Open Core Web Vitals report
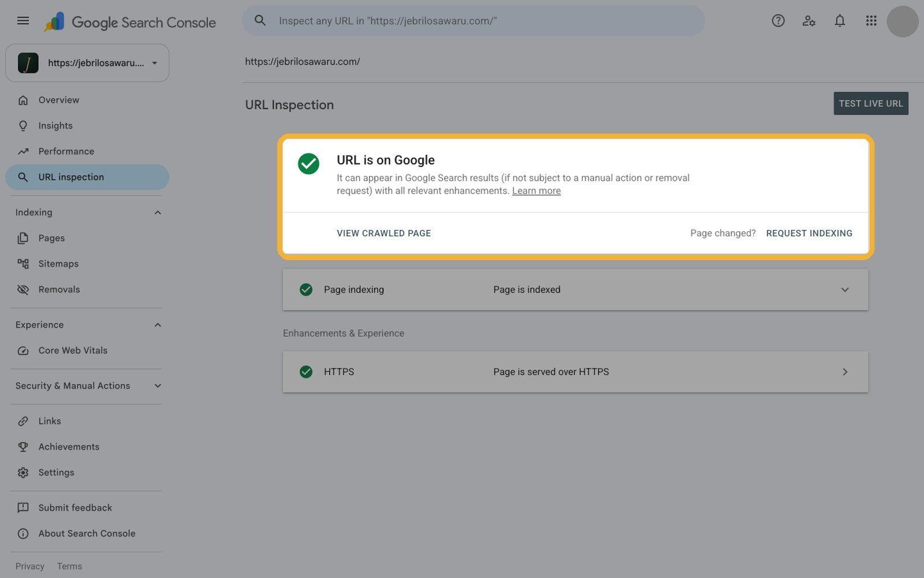The image size is (924, 578). [x=87, y=350]
